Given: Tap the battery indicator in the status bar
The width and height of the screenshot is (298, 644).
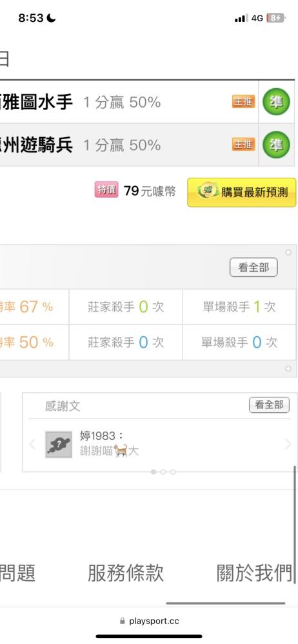Looking at the screenshot, I should (x=275, y=17).
